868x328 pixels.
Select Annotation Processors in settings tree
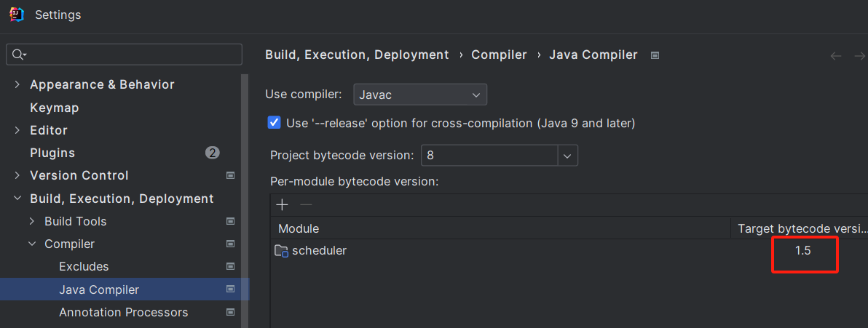(x=123, y=312)
